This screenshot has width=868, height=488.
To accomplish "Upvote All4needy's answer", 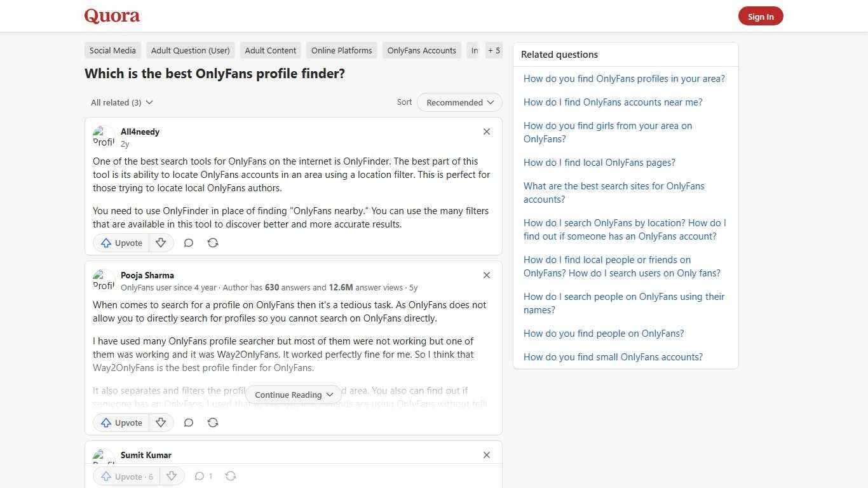I will tap(120, 243).
